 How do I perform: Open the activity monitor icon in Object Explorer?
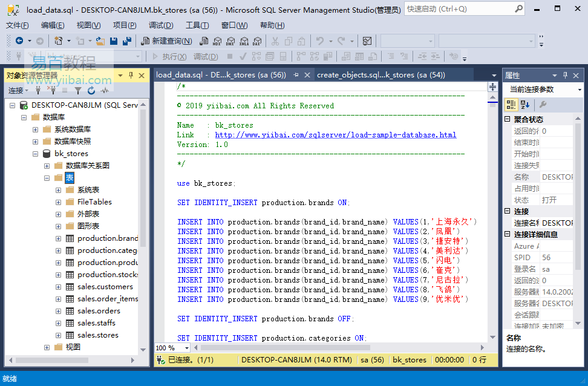[x=105, y=90]
